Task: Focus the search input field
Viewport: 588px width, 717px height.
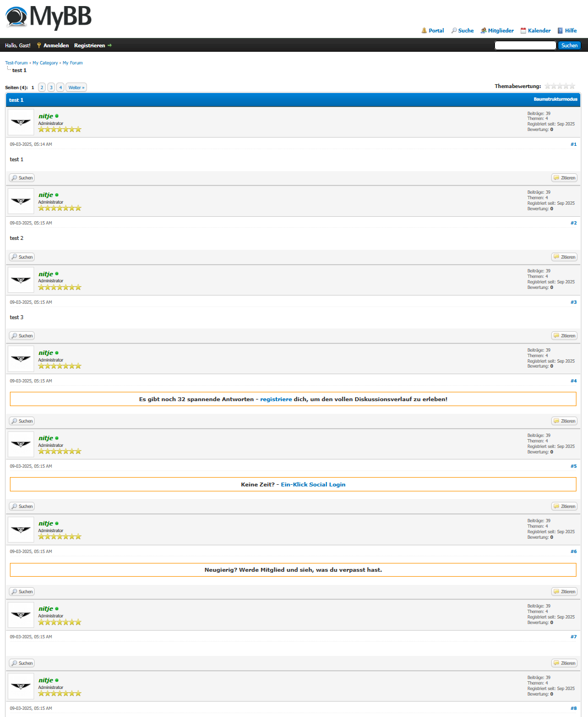Action: pos(525,46)
